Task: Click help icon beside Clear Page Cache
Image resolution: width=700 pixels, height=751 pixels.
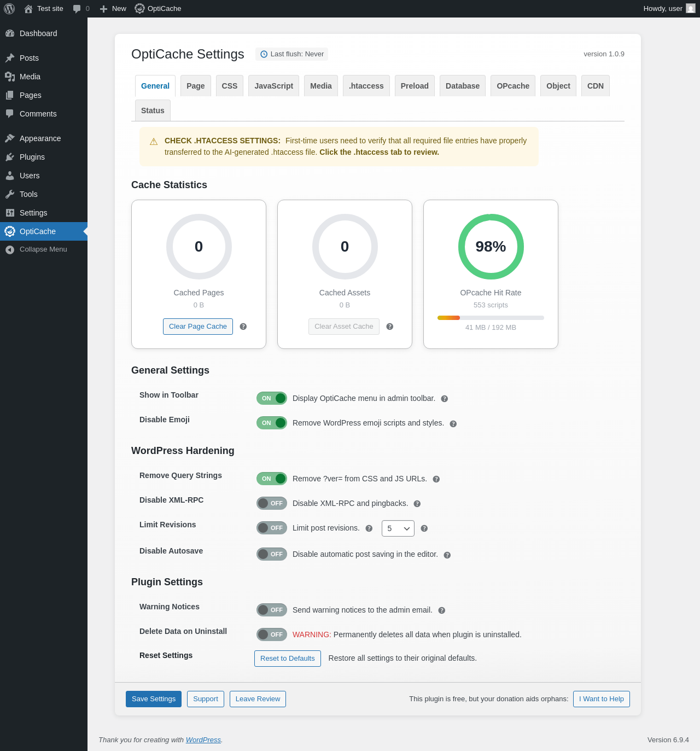Action: pos(243,327)
